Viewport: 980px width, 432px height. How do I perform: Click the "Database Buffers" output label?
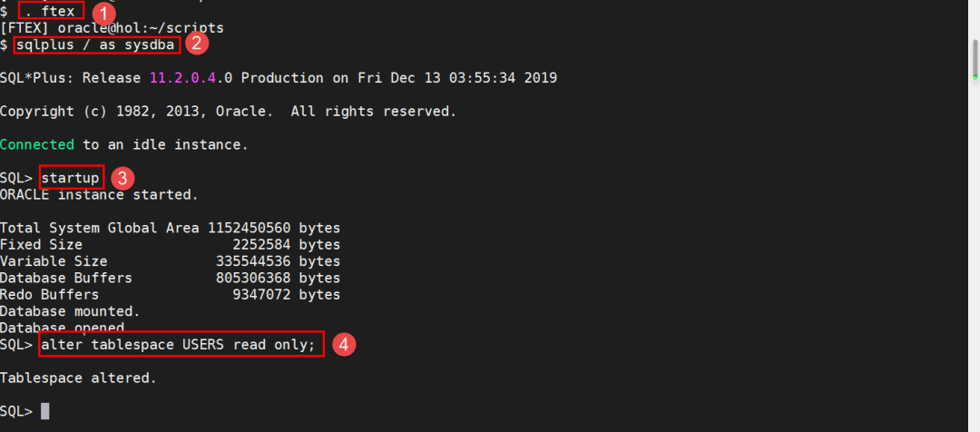66,278
